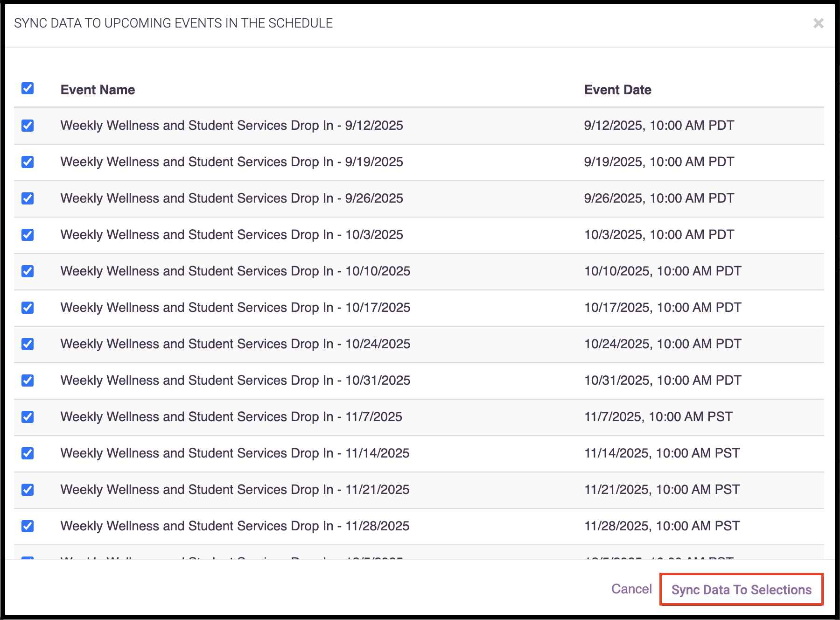Click date cell 11/14/2025, 10:00 AM PST
The image size is (840, 620).
662,453
